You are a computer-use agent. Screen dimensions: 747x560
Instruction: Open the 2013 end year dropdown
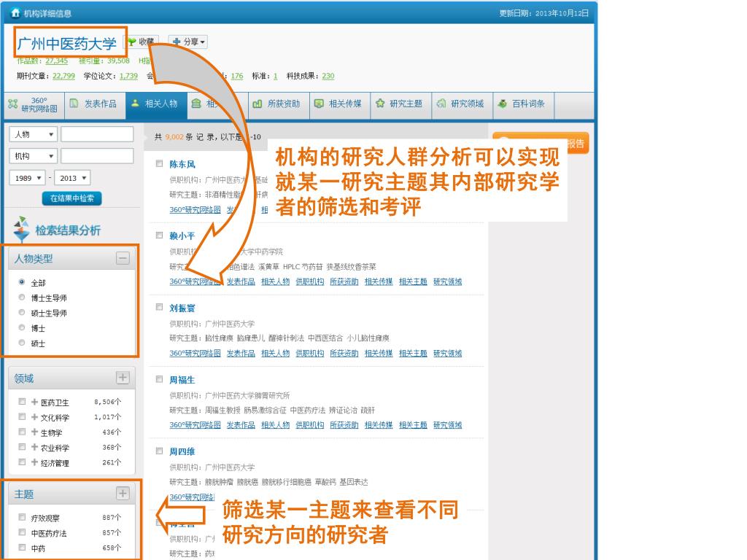(72, 178)
